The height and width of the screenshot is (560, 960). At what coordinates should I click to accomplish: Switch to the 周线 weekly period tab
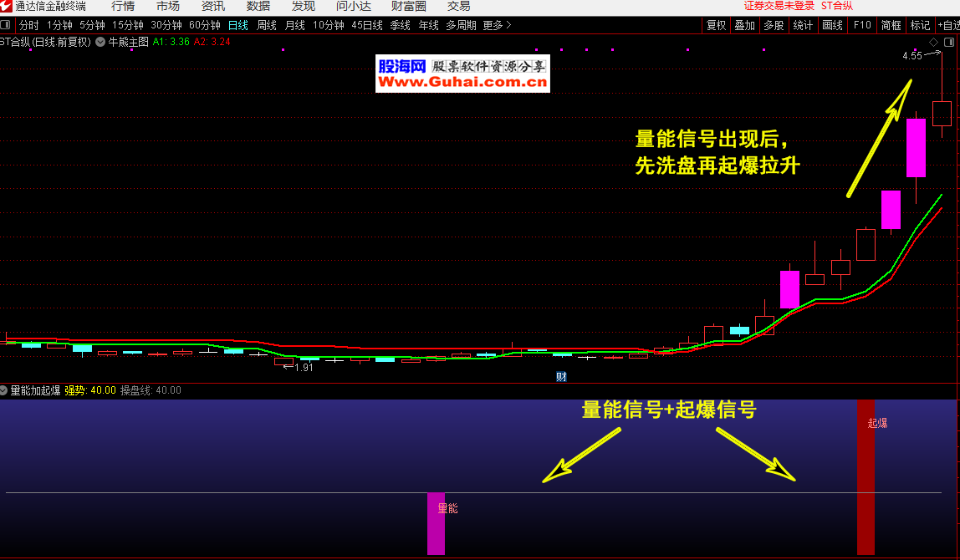266,25
